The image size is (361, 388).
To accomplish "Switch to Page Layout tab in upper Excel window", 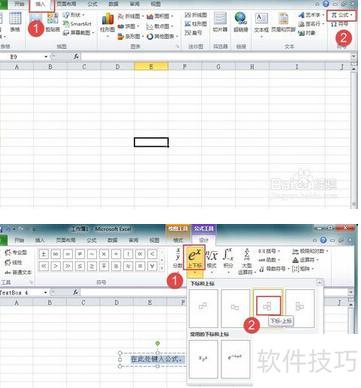I will [x=66, y=4].
